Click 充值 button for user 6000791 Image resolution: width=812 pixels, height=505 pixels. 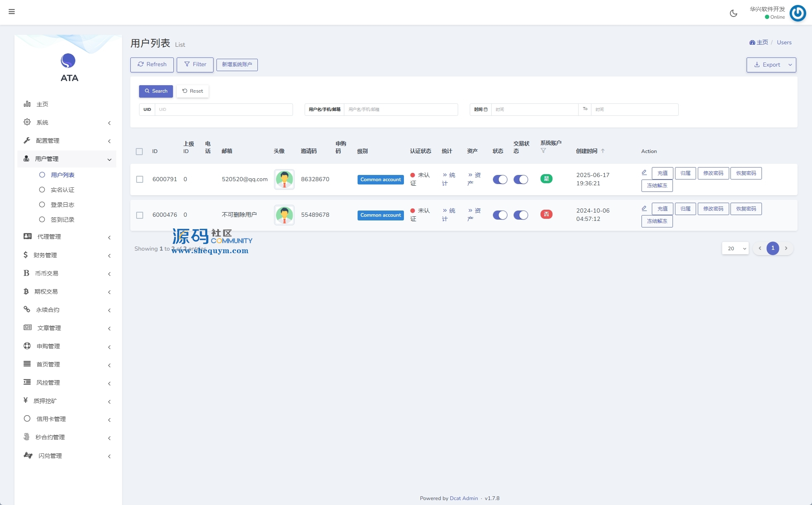662,173
